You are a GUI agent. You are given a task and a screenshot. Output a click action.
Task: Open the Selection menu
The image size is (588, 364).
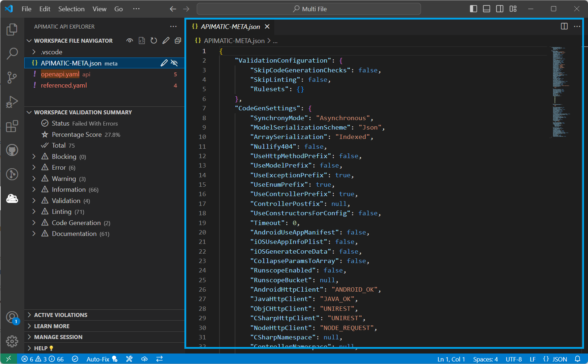tap(71, 9)
